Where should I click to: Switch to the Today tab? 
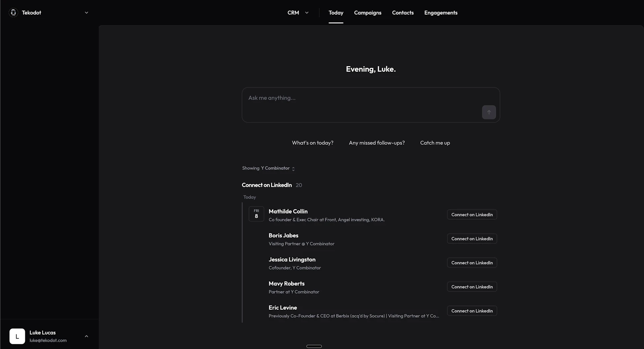pos(336,12)
